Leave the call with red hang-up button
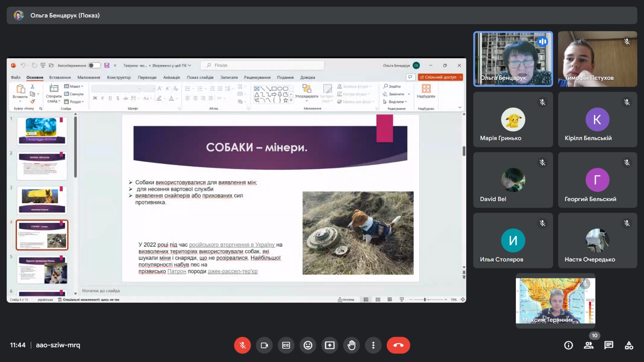 [x=398, y=345]
